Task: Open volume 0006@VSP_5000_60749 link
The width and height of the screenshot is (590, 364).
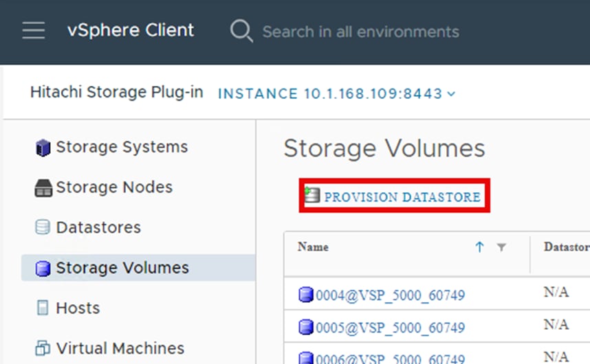Action: pyautogui.click(x=390, y=357)
